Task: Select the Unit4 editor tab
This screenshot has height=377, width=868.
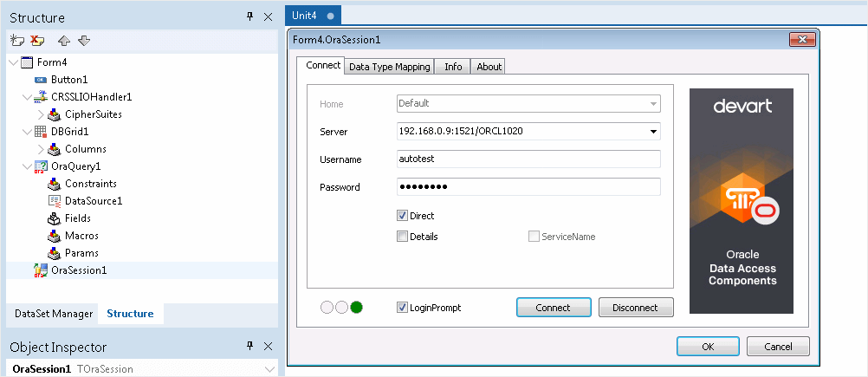Action: coord(313,16)
